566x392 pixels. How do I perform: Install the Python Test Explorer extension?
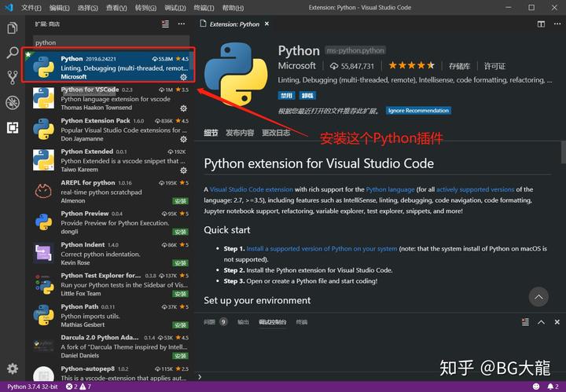(180, 294)
